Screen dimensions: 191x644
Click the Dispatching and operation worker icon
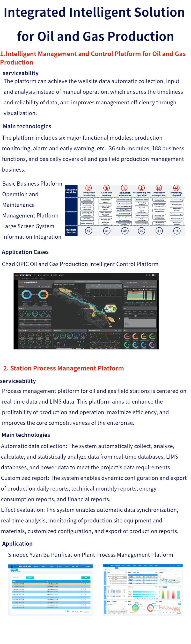tap(141, 188)
